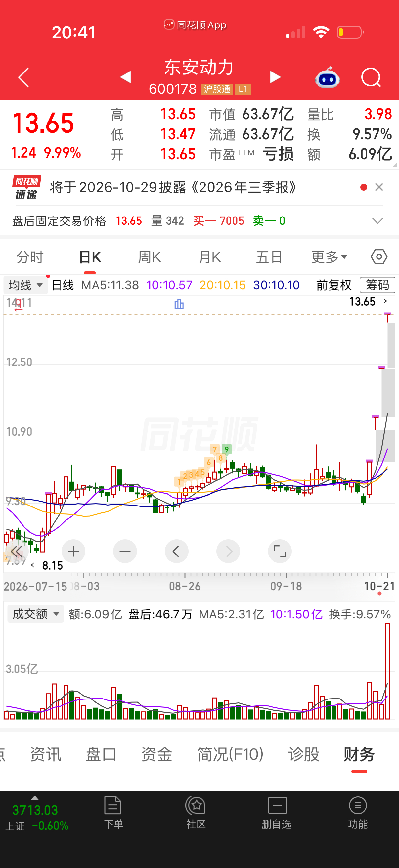399x868 pixels.
Task: Open the 功能 functions menu
Action: point(358,813)
